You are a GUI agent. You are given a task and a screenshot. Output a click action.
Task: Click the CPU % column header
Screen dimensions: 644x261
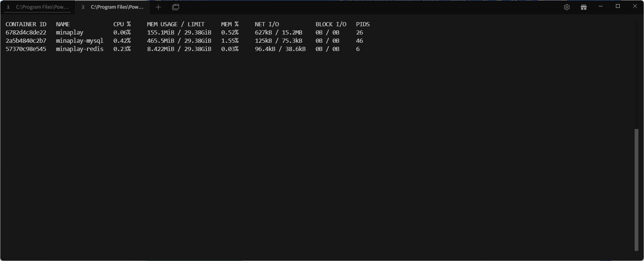pyautogui.click(x=122, y=24)
